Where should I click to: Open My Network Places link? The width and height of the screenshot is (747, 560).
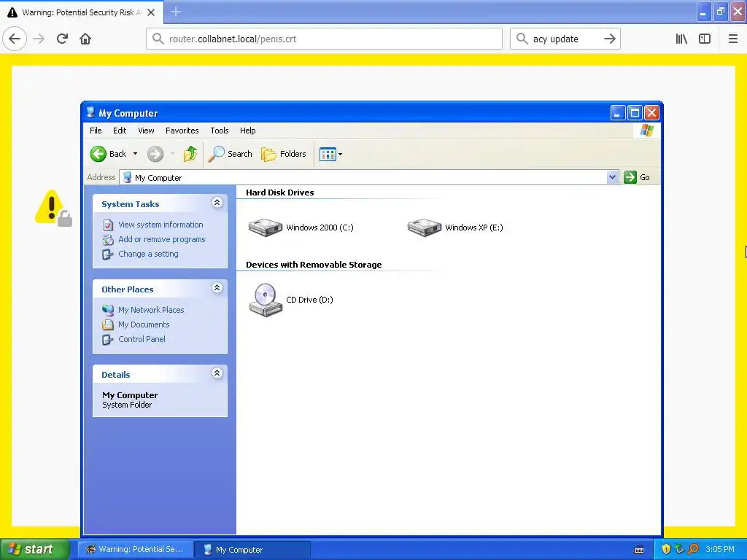[x=151, y=310]
